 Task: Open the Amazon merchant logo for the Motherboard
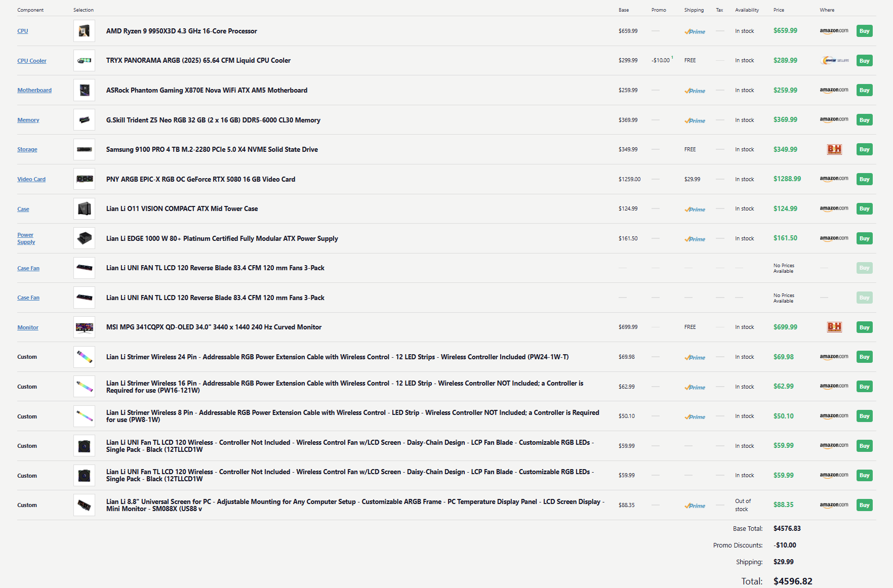[834, 90]
